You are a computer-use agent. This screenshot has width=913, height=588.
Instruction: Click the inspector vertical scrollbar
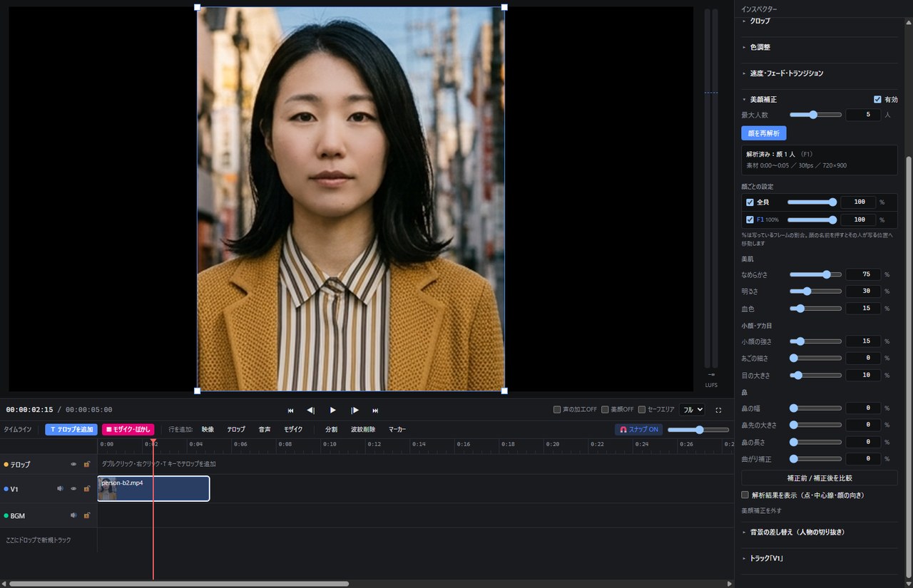click(x=908, y=367)
